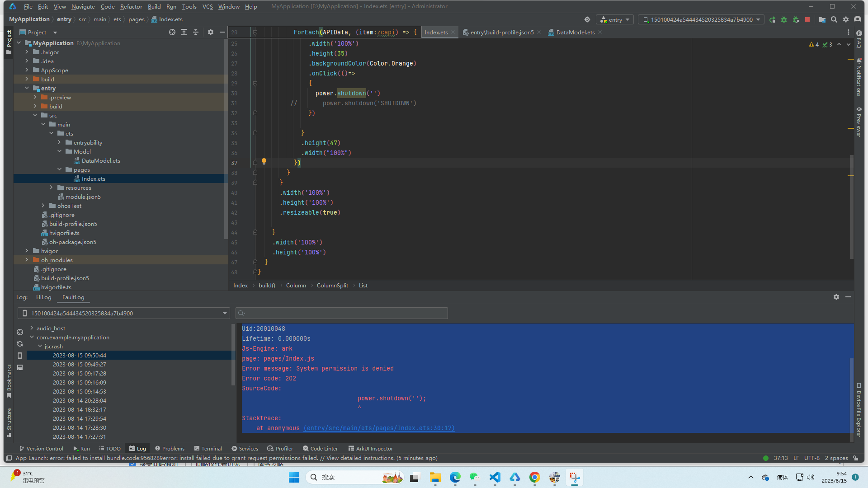Click Windows Start button on taskbar
The width and height of the screenshot is (868, 488).
point(294,477)
